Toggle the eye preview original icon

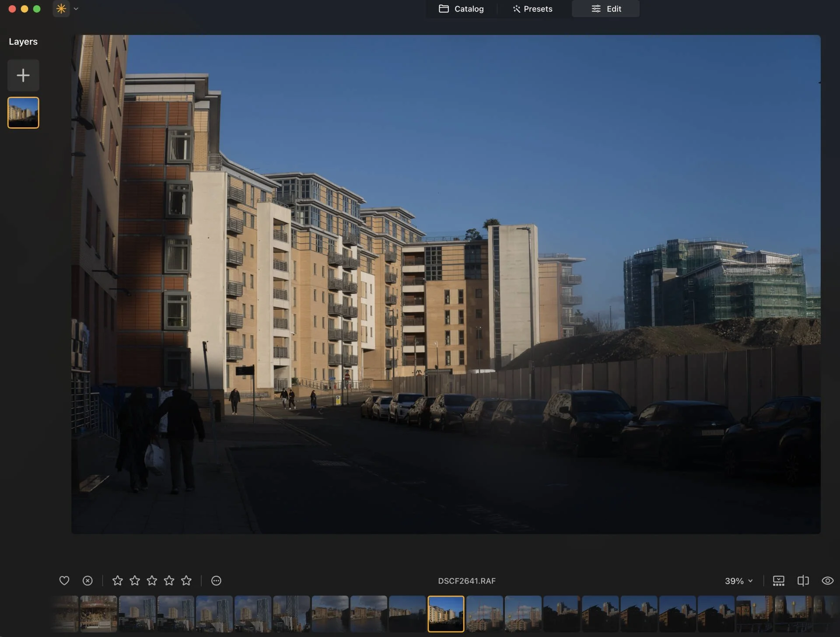pos(827,581)
